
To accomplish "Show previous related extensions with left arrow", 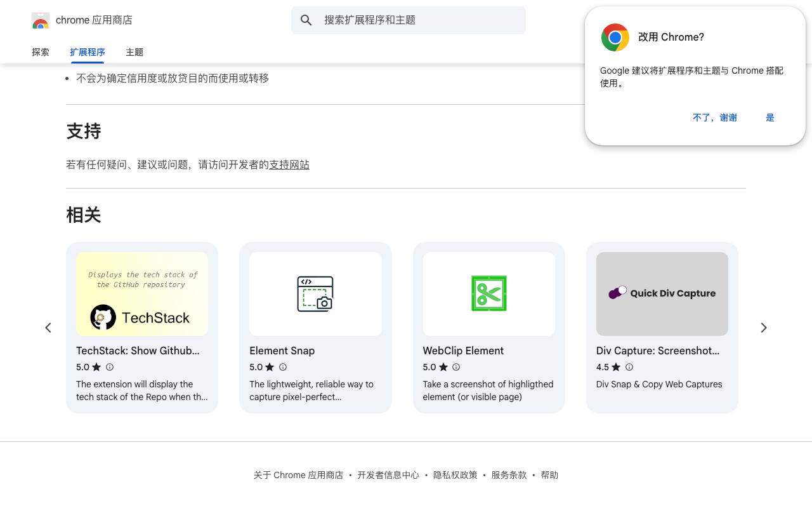I will tap(48, 328).
